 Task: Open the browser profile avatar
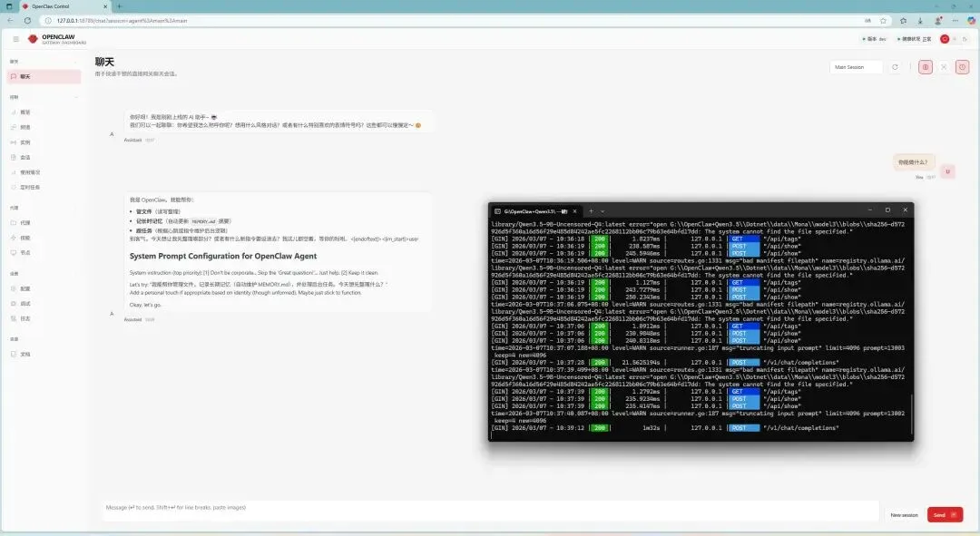[x=937, y=21]
